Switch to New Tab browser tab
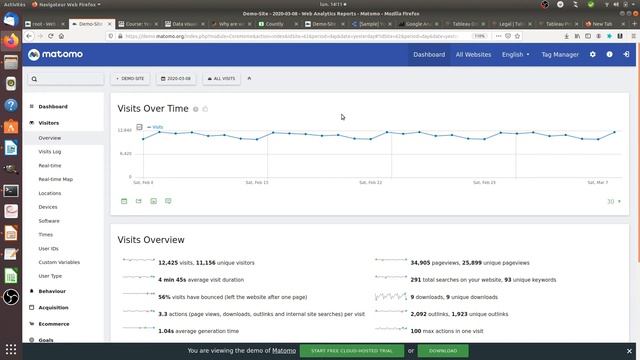 [606, 24]
